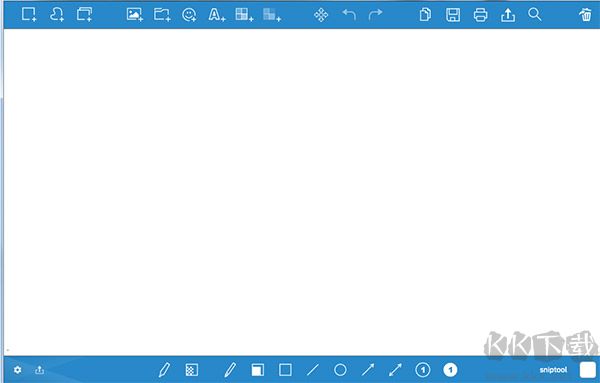Click inside the blank white canvas
Screen dimensions: 600x383
pyautogui.click(x=302, y=191)
